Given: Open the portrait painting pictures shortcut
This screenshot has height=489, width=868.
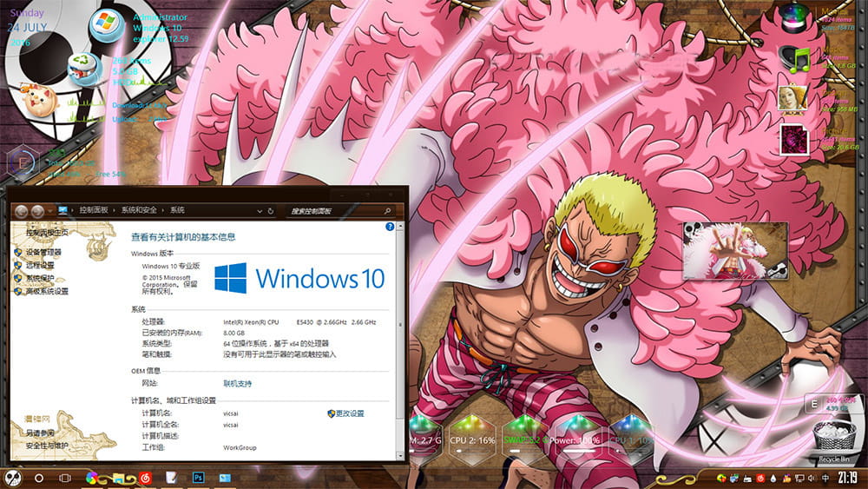Looking at the screenshot, I should [793, 98].
